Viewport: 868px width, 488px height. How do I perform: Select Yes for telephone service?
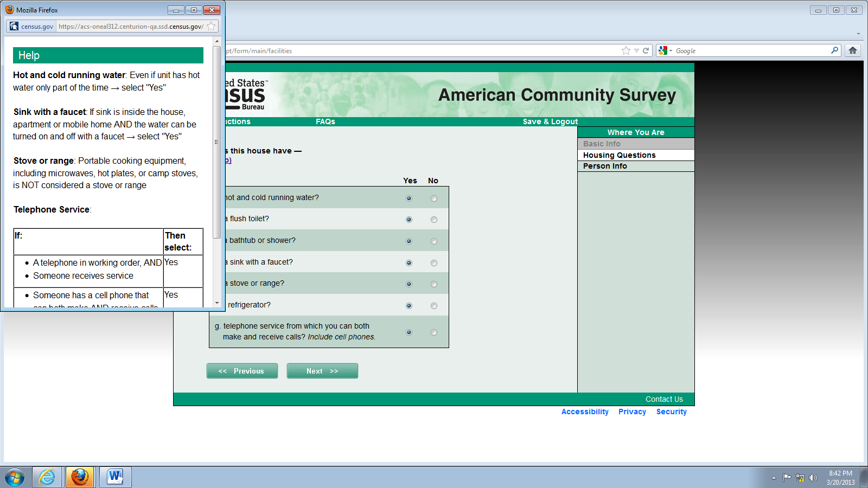(x=409, y=332)
